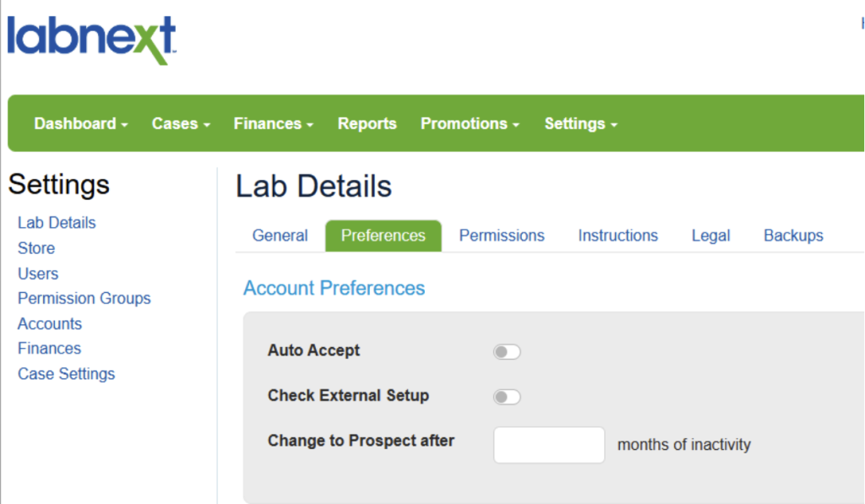Go to Users in the sidebar

38,274
